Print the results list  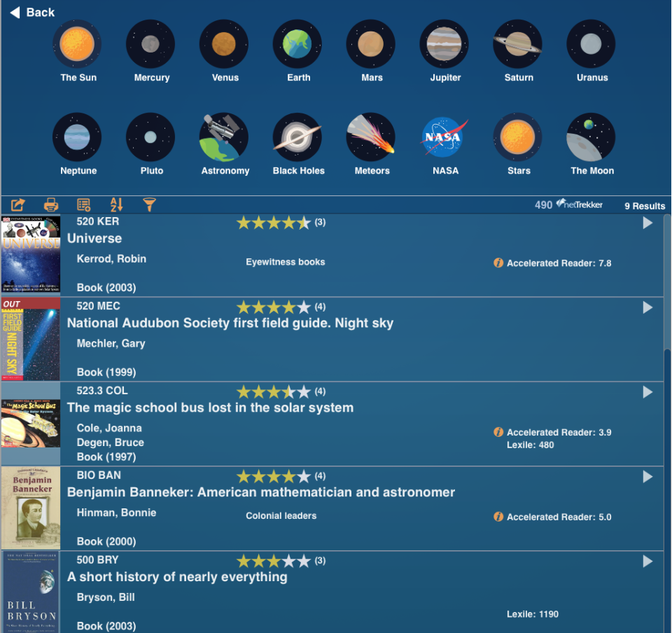pyautogui.click(x=51, y=205)
